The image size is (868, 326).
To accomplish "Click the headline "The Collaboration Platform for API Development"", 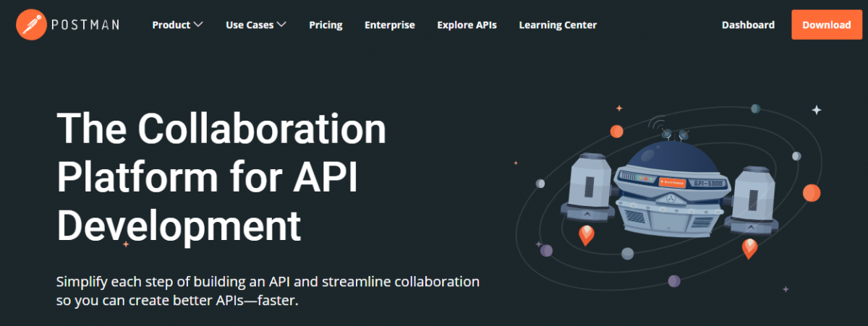I will click(x=221, y=177).
